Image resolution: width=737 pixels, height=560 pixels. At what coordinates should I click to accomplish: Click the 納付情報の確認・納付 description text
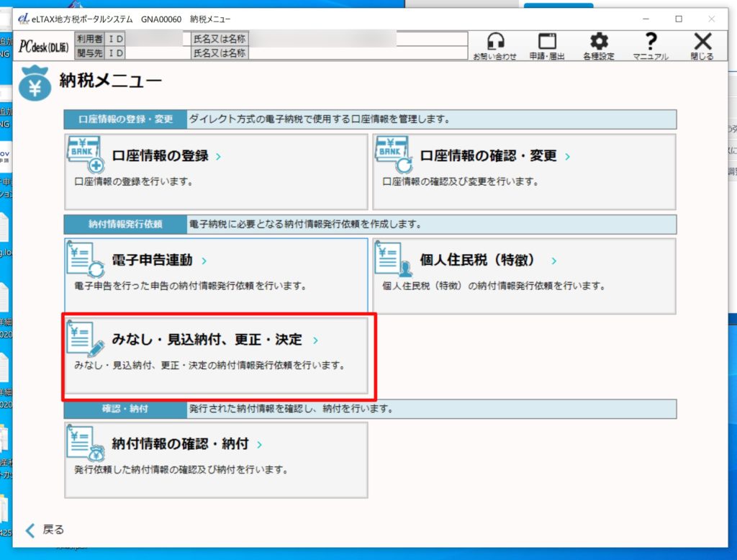tap(181, 470)
